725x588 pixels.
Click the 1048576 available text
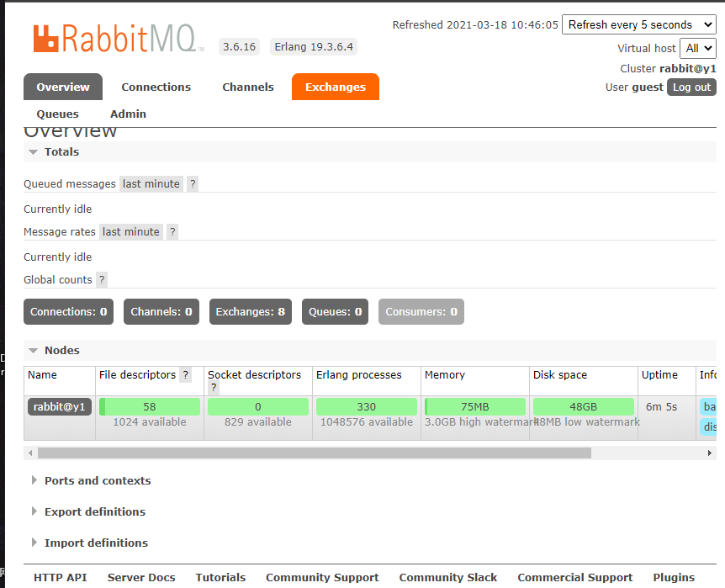tap(367, 422)
